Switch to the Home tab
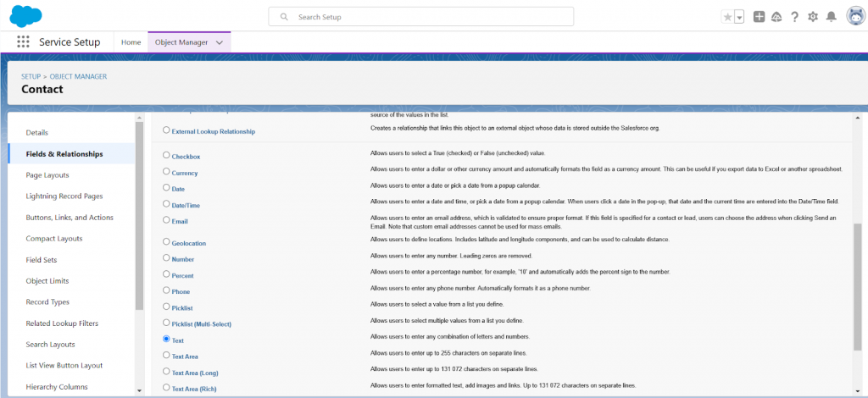 [x=131, y=42]
